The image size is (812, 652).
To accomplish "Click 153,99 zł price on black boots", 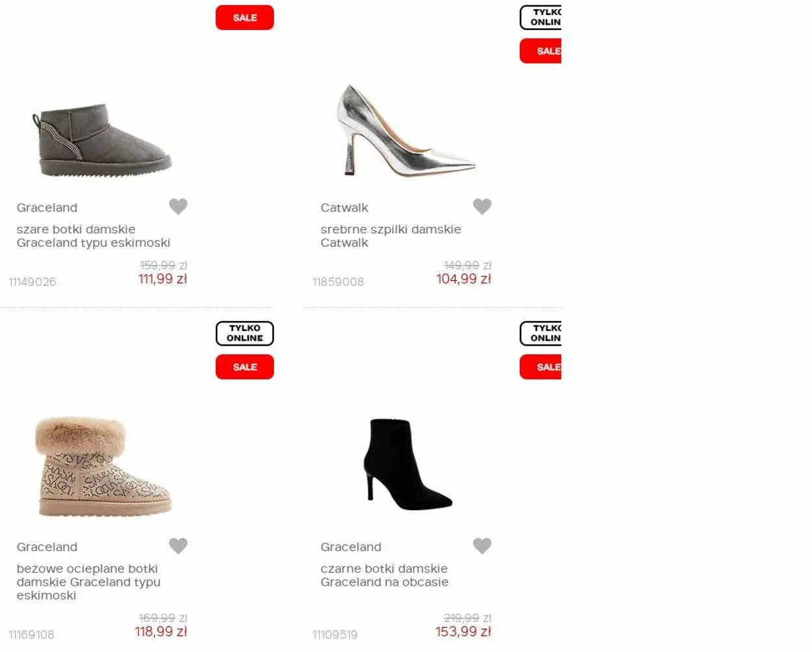I will (x=463, y=631).
